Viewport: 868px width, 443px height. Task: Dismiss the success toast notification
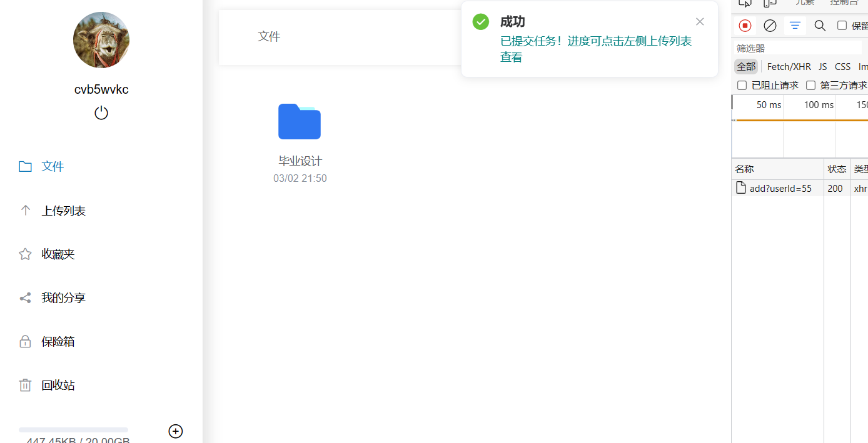click(x=700, y=21)
